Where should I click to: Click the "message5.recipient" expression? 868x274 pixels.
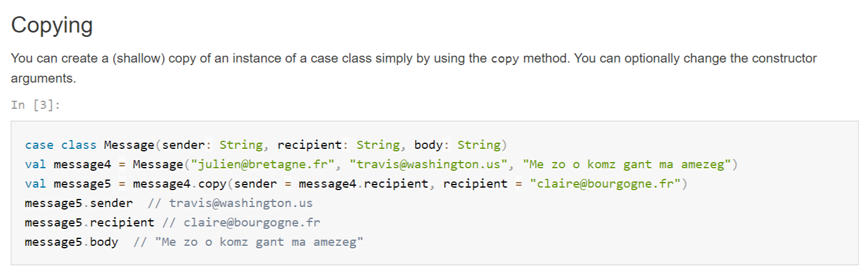point(89,223)
